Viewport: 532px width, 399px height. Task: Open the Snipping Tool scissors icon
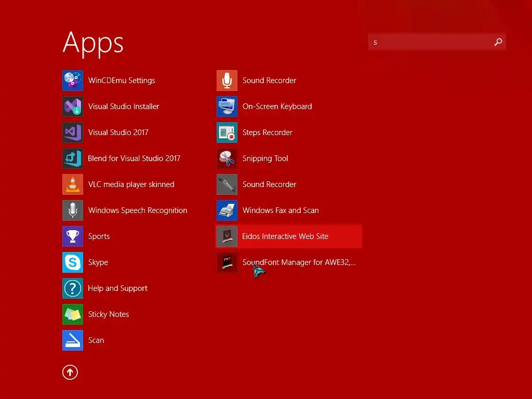[227, 158]
